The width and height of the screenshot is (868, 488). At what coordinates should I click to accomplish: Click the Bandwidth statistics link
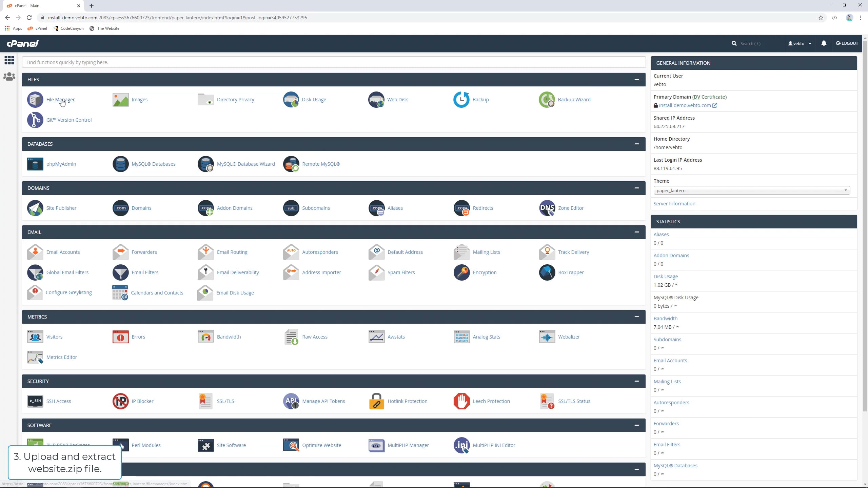(665, 319)
